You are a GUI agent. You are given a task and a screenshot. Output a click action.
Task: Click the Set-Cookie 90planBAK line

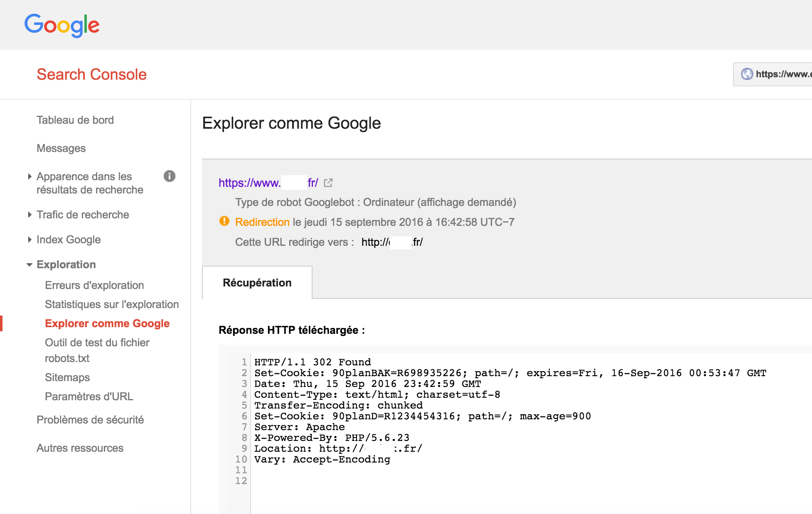[x=510, y=373]
